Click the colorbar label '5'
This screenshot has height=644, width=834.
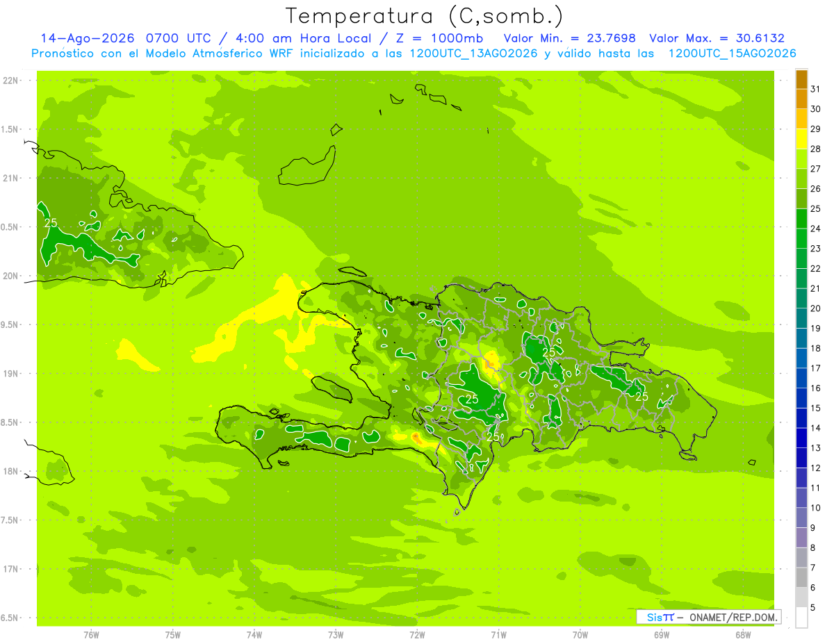tap(812, 607)
